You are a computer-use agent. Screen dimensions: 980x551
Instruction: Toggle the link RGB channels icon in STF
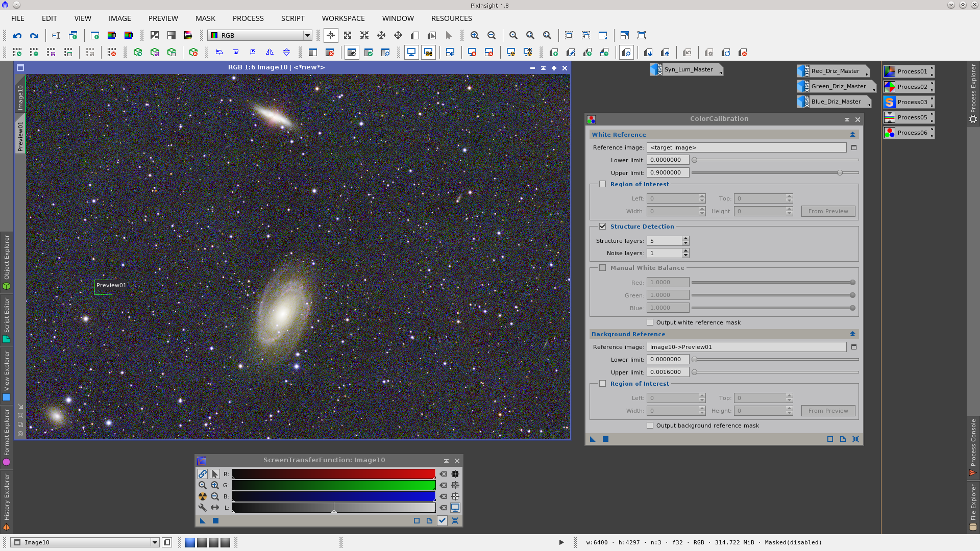(x=202, y=474)
